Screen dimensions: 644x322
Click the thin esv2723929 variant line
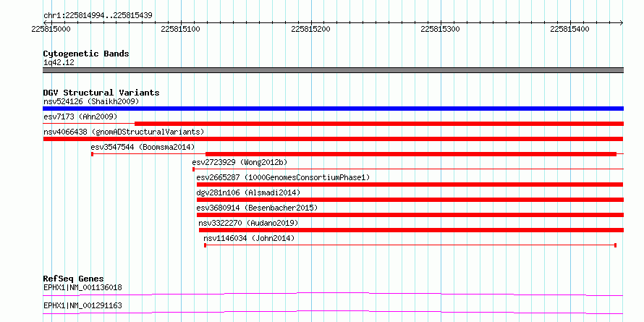pyautogui.click(x=408, y=169)
